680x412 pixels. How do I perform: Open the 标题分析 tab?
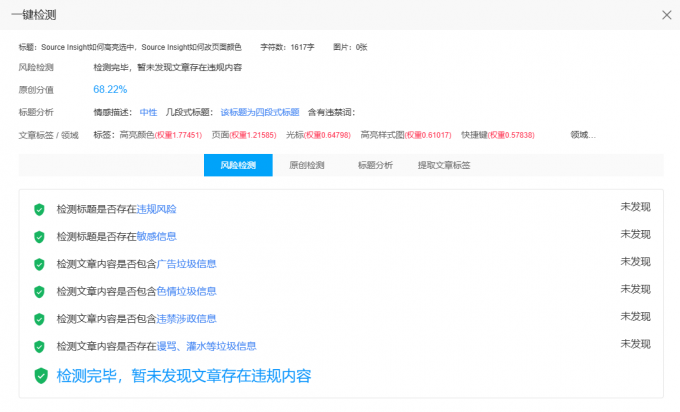pyautogui.click(x=375, y=165)
